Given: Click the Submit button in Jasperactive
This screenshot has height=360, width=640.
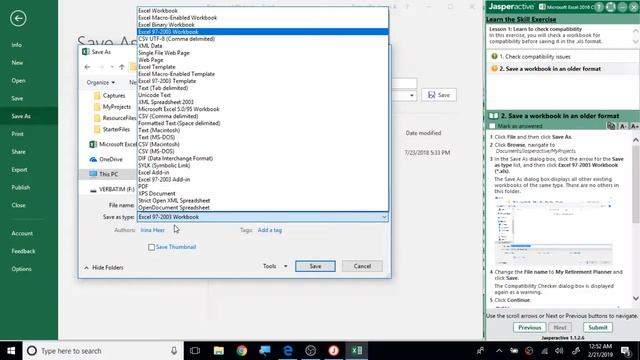Looking at the screenshot, I should [598, 327].
